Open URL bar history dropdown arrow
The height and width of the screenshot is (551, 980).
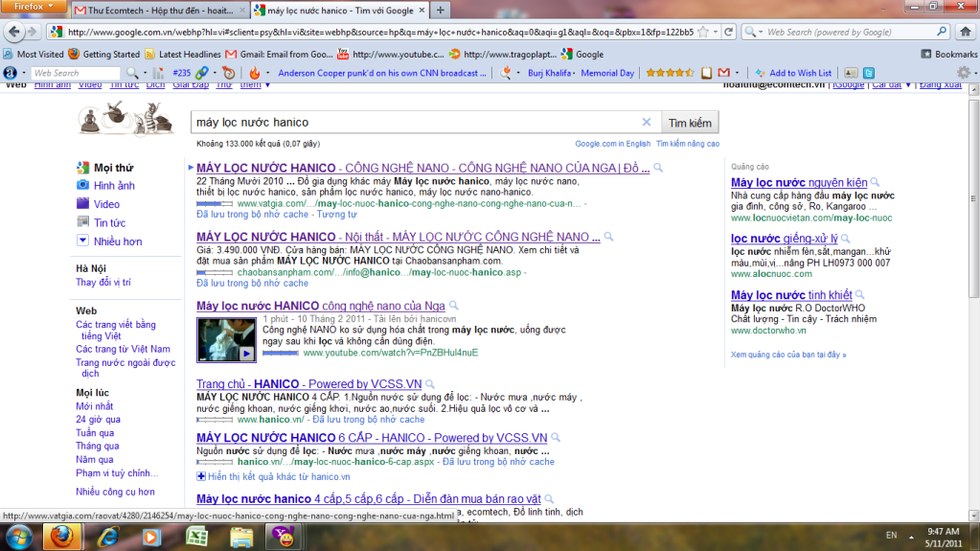click(x=716, y=32)
